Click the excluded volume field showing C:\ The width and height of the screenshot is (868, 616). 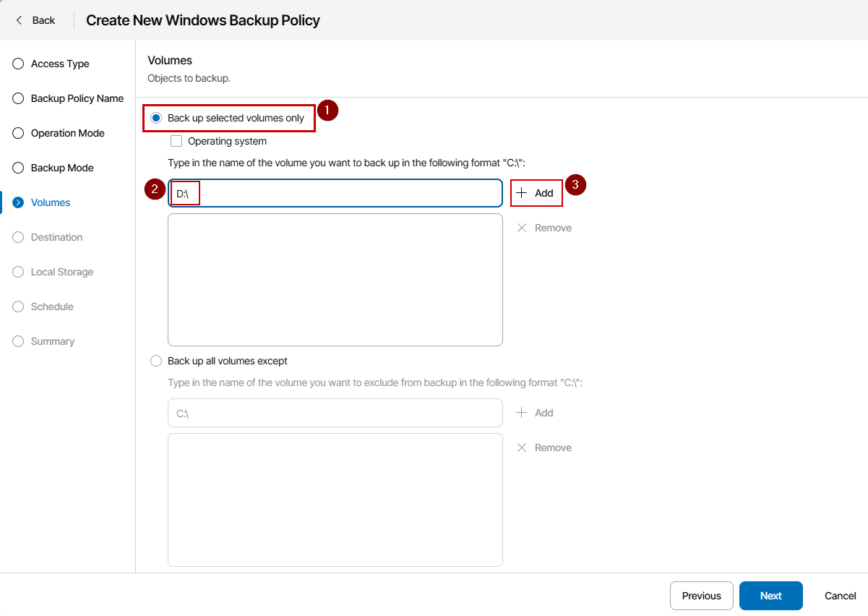(x=335, y=413)
